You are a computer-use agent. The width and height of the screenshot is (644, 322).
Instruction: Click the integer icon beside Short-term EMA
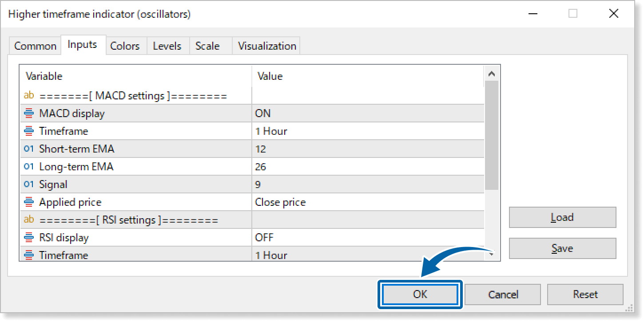tap(29, 149)
